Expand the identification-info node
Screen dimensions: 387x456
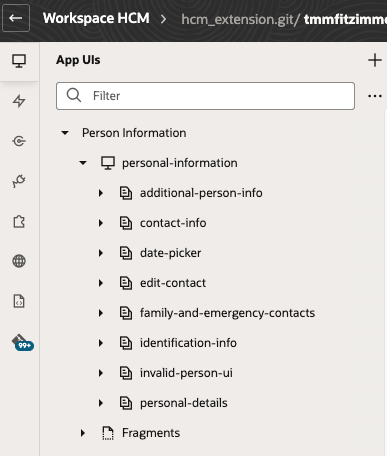(101, 343)
